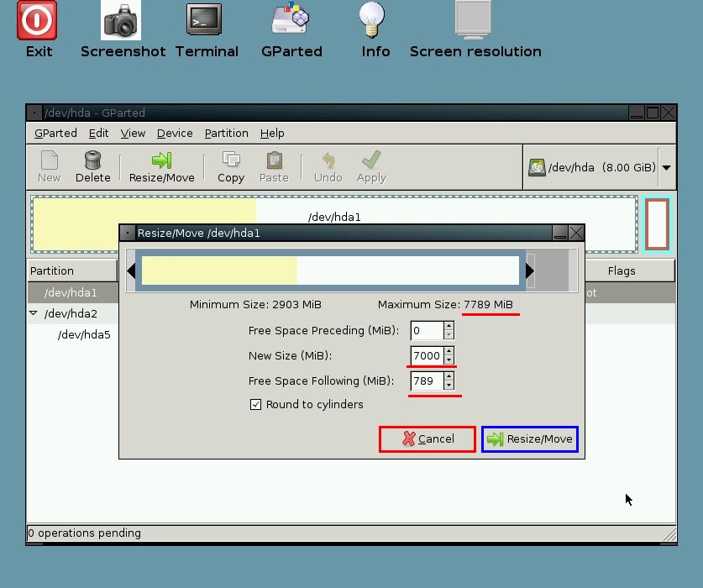
Task: Close the Resize/Move /dev/hda1 dialog
Action: [576, 233]
